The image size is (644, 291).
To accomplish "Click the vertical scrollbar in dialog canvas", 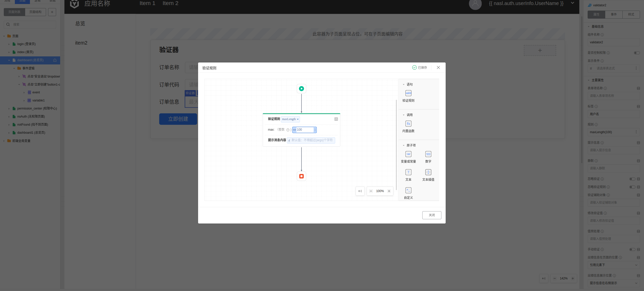I will [396, 145].
